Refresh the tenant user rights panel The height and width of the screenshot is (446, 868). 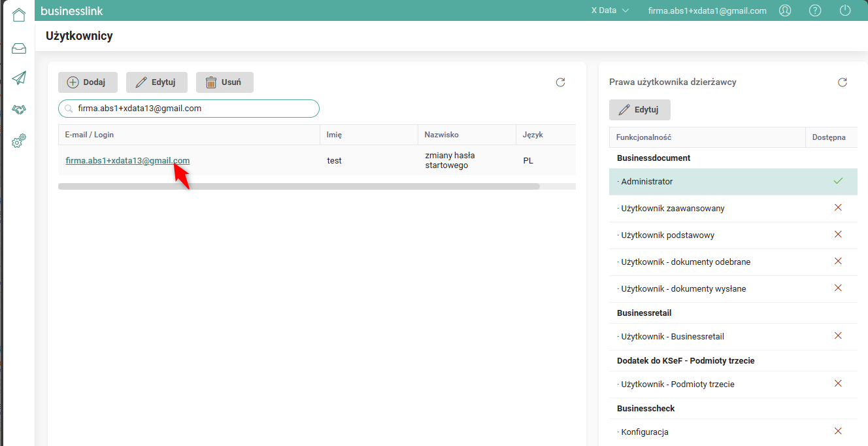pyautogui.click(x=843, y=82)
